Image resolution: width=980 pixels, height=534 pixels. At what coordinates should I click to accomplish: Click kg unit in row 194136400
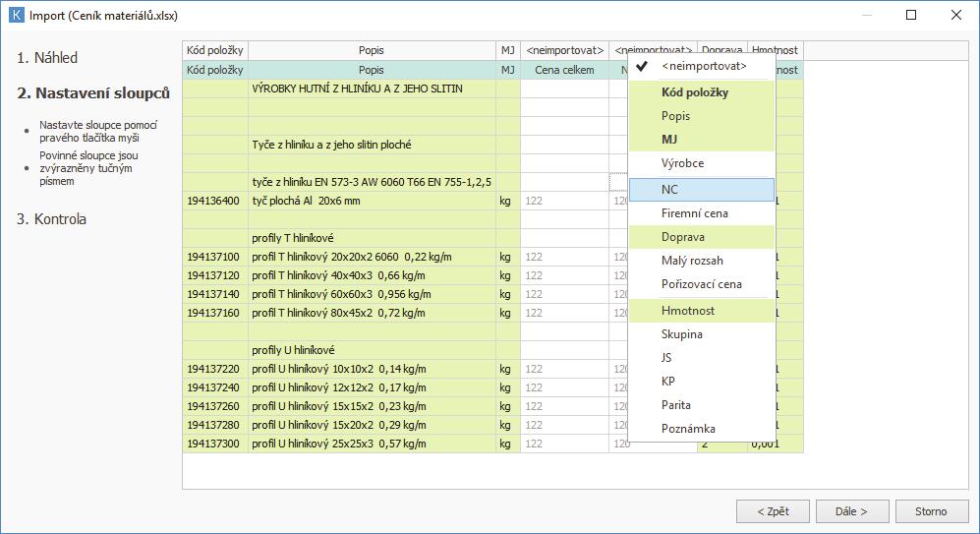pyautogui.click(x=508, y=201)
